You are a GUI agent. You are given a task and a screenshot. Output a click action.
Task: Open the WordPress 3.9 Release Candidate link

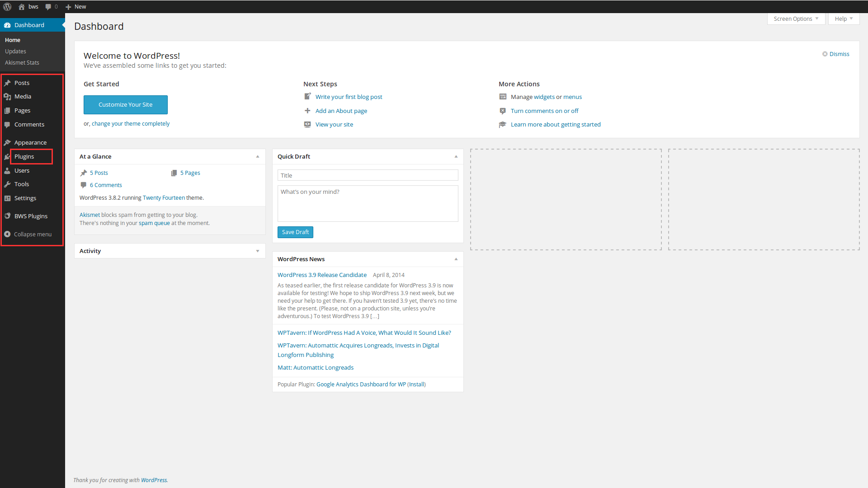[322, 275]
